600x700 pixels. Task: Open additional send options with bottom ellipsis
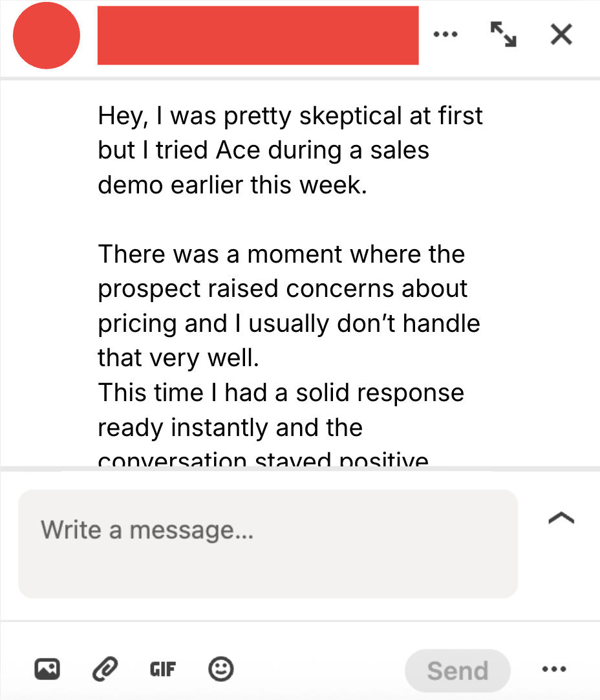(x=554, y=670)
